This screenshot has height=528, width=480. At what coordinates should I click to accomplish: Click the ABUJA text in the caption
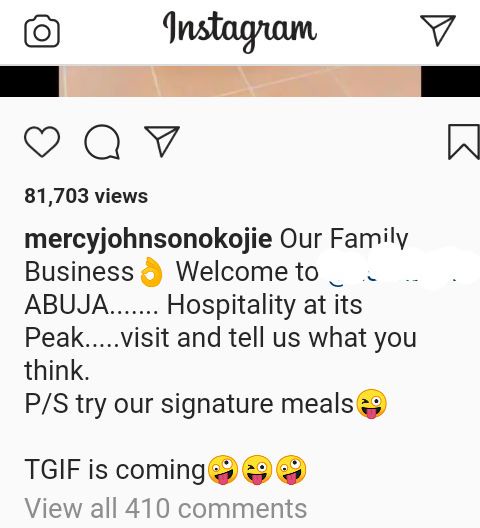(x=67, y=305)
